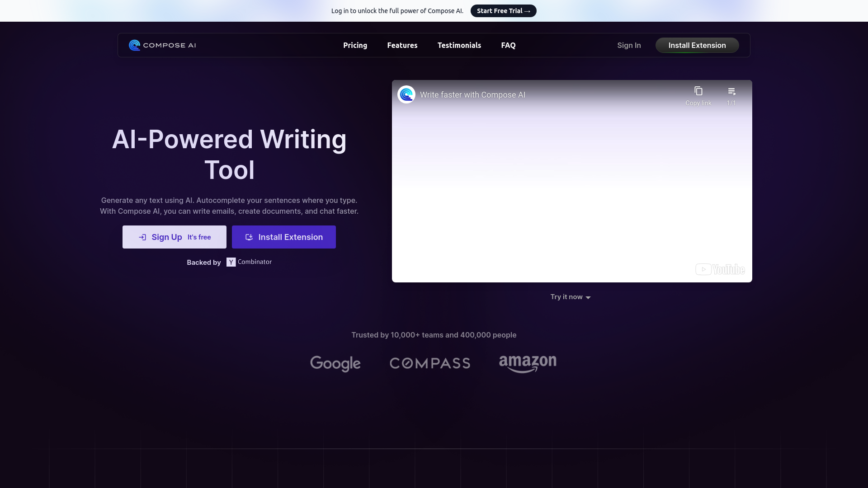Open the video title Write faster with Compose AI
Image resolution: width=868 pixels, height=488 pixels.
click(472, 95)
